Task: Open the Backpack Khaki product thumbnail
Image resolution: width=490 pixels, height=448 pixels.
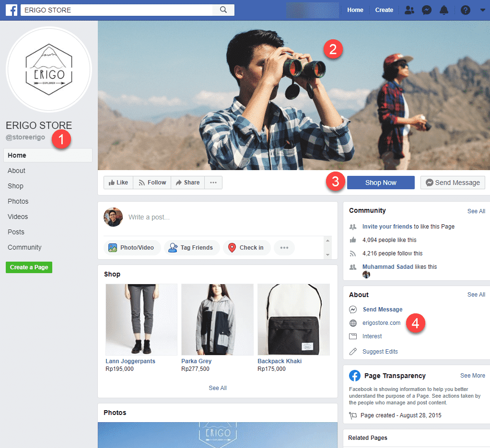Action: [x=293, y=320]
